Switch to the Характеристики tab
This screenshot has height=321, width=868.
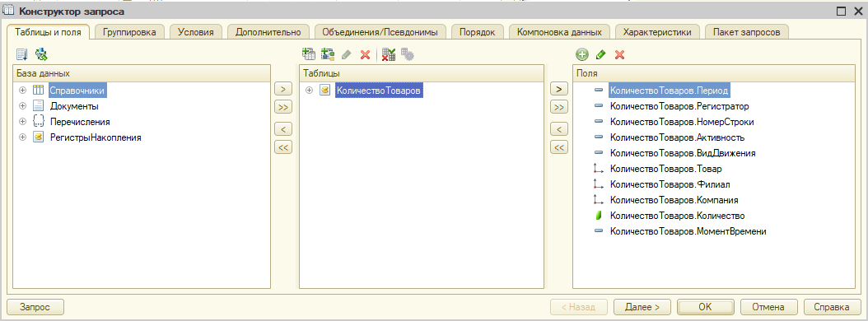coord(657,32)
